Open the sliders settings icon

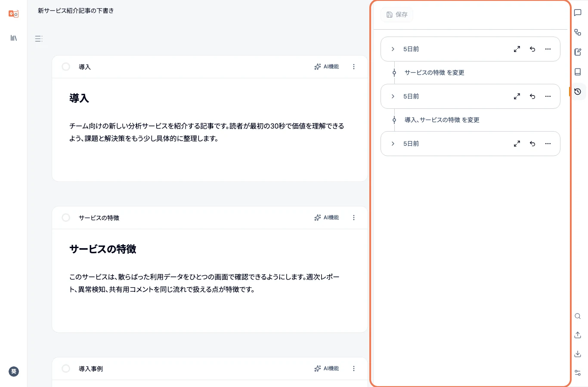(578, 373)
